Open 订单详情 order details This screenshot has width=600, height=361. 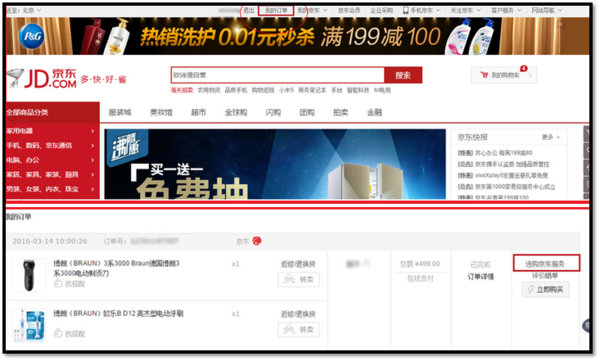(x=481, y=277)
